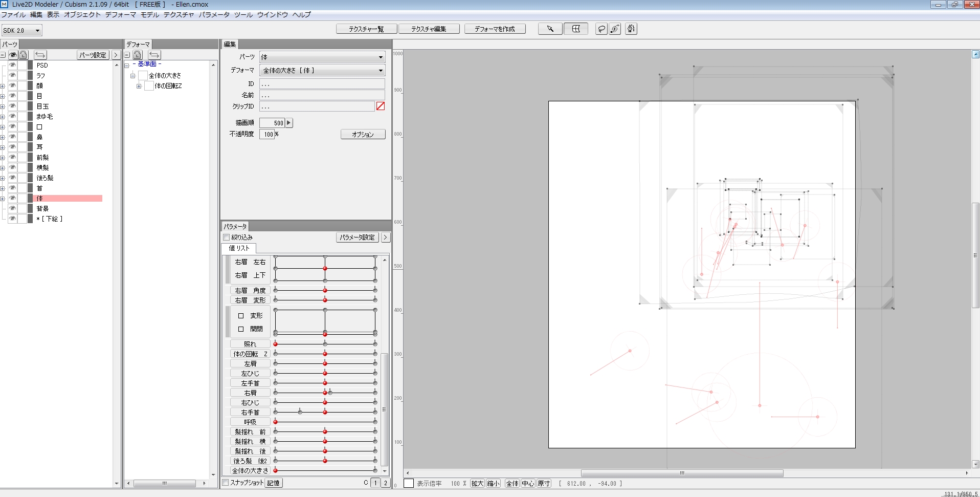The height and width of the screenshot is (497, 980).
Task: Click the swap arrows icon in parts panel
Action: [x=40, y=55]
